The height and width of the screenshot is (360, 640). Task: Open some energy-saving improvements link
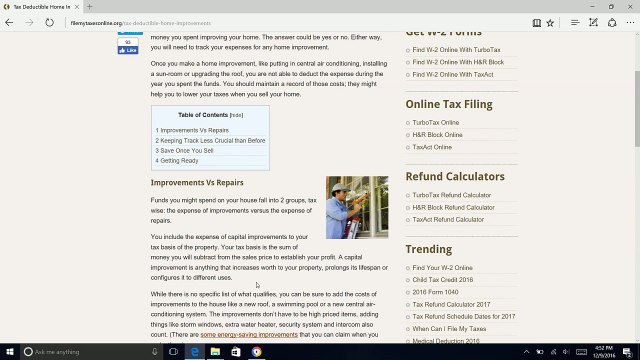[249, 335]
